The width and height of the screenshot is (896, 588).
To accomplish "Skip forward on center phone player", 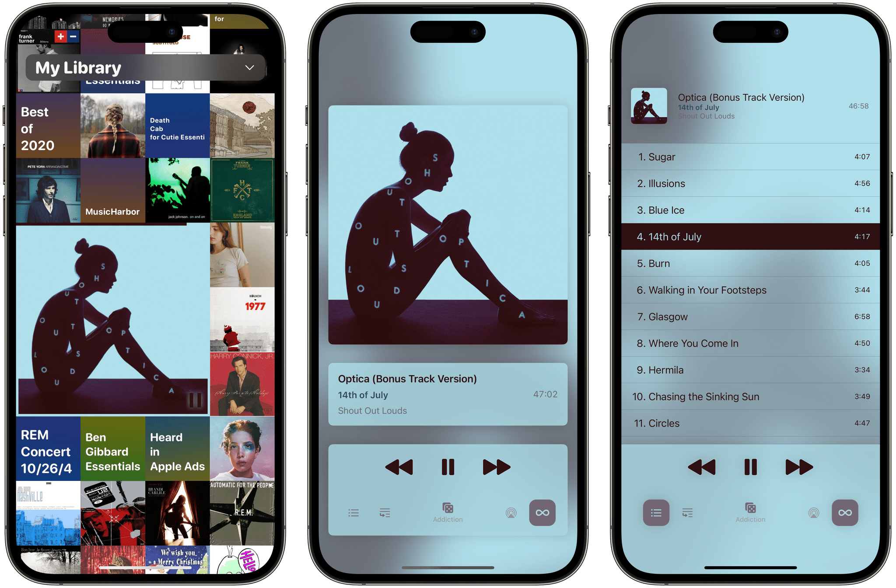I will (496, 467).
